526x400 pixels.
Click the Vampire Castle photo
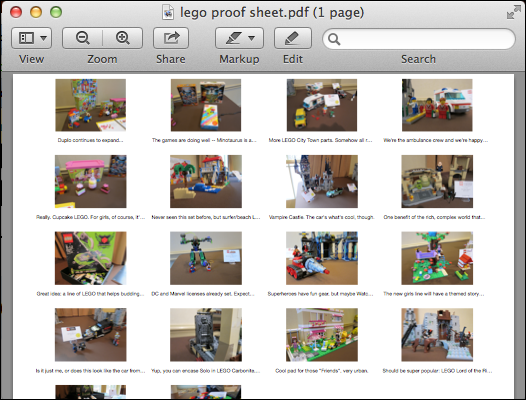click(322, 181)
